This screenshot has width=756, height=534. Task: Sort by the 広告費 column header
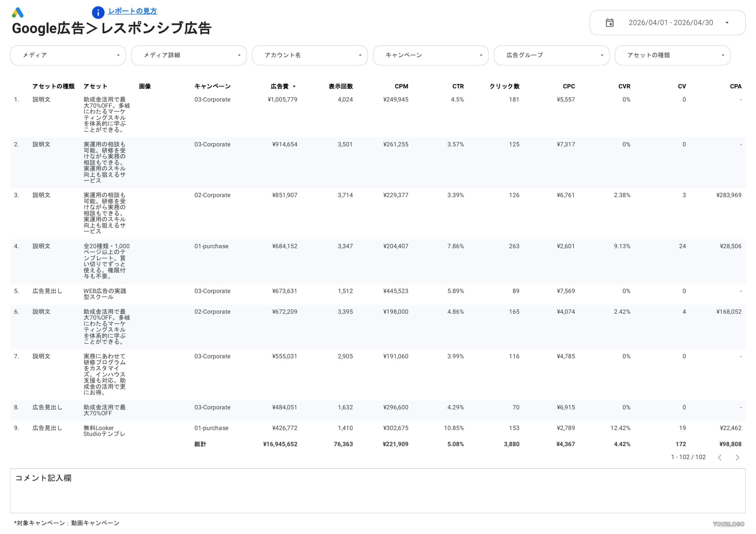280,86
